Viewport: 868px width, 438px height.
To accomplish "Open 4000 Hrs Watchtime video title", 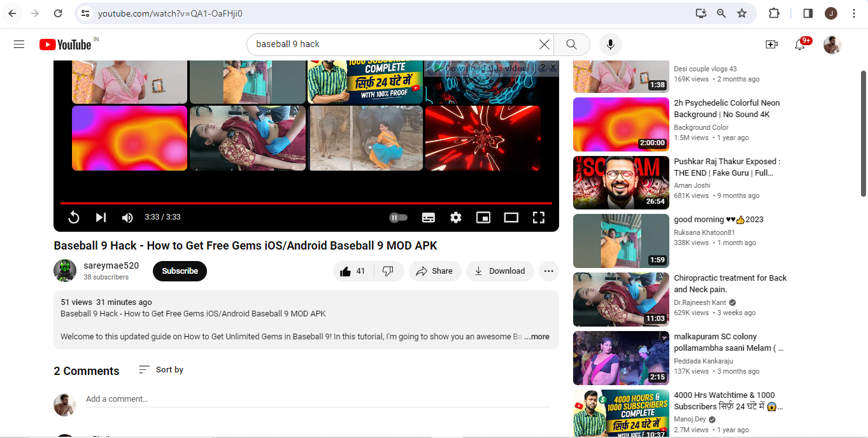I will coord(729,401).
